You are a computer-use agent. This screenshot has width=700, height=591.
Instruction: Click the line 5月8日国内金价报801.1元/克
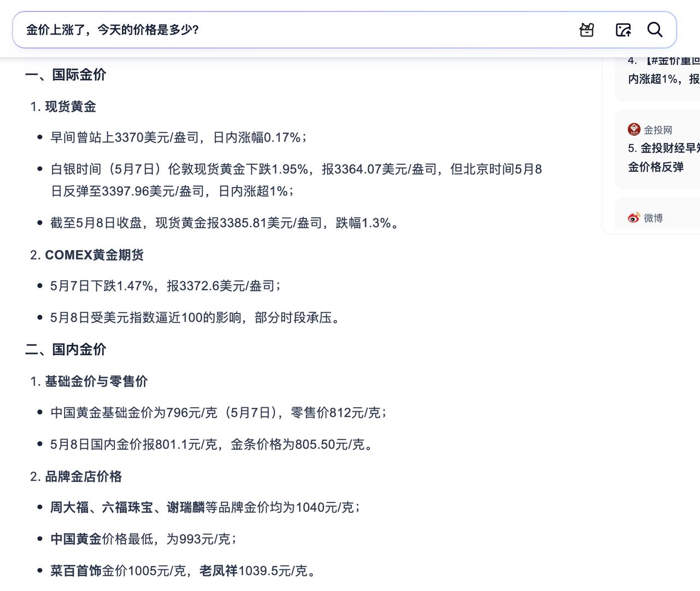click(212, 444)
